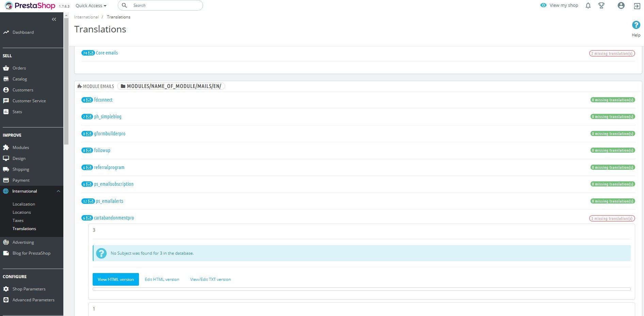
Task: Switch to View HTML version tab
Action: click(x=116, y=280)
